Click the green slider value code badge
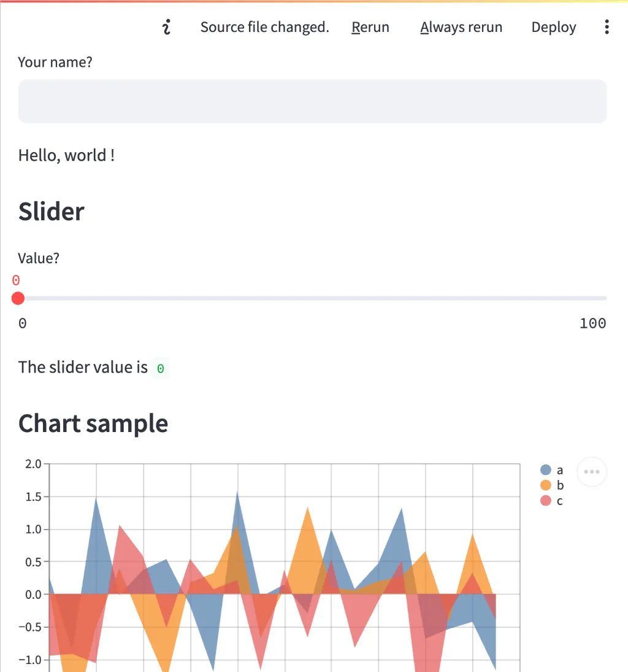Viewport: 628px width, 672px height. coord(161,368)
